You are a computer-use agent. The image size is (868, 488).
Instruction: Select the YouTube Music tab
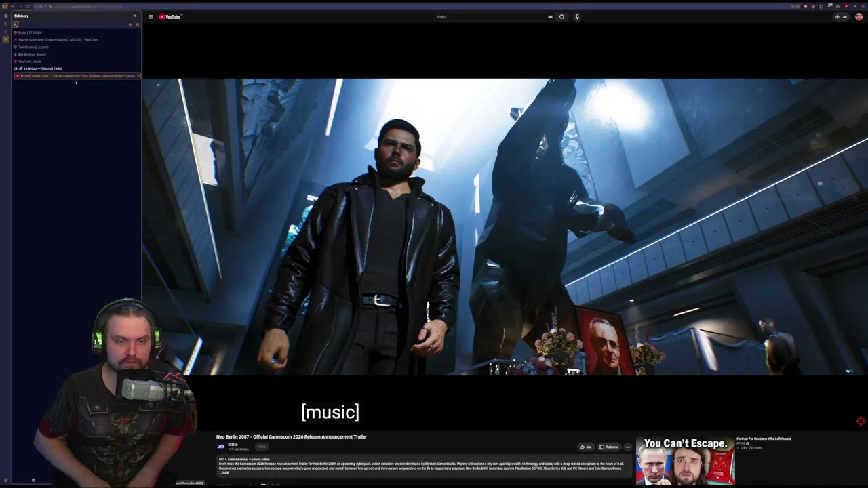[77, 62]
